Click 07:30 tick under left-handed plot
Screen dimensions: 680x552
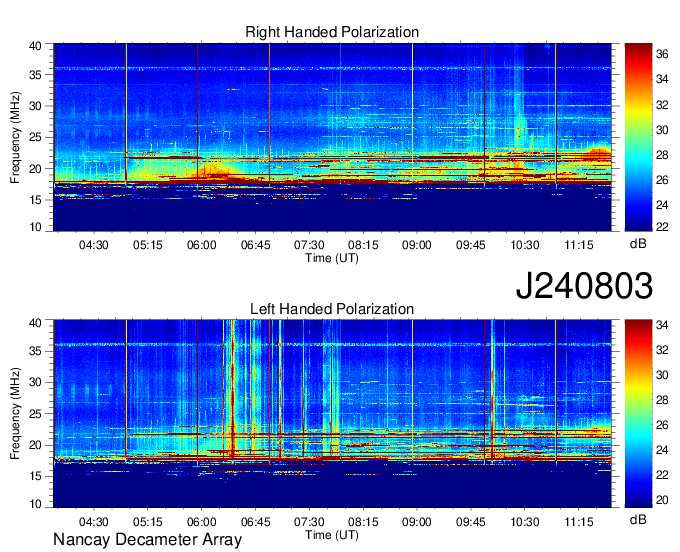point(309,521)
